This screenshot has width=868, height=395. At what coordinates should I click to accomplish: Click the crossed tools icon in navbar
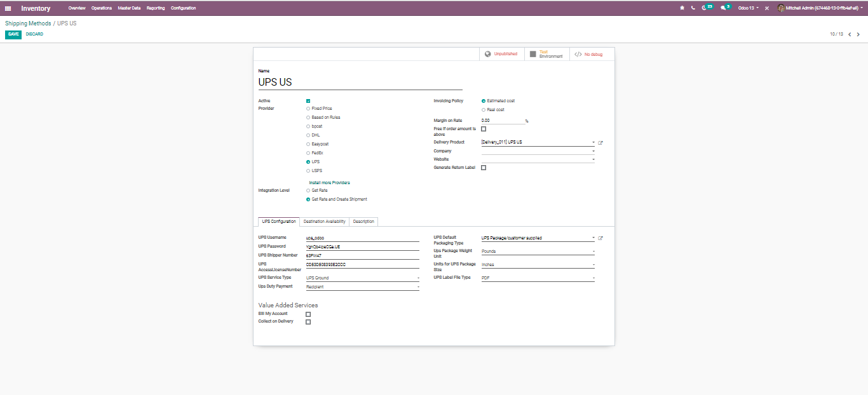click(x=767, y=8)
